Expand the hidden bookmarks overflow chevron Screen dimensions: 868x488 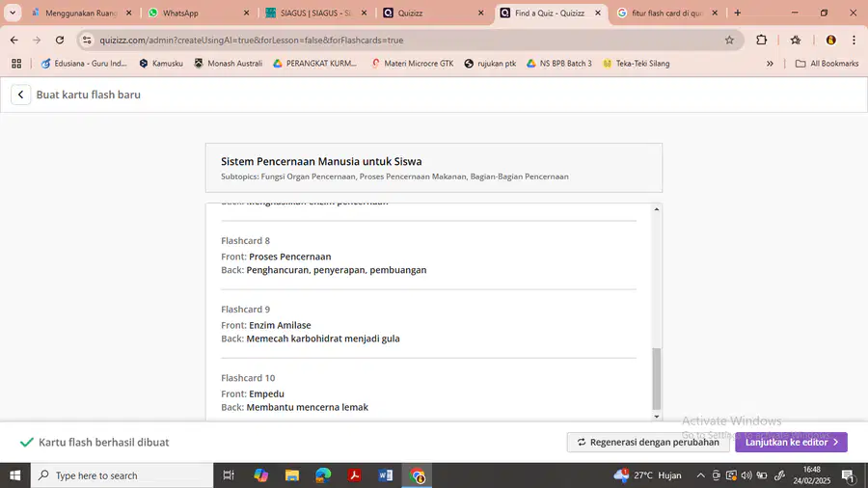770,64
